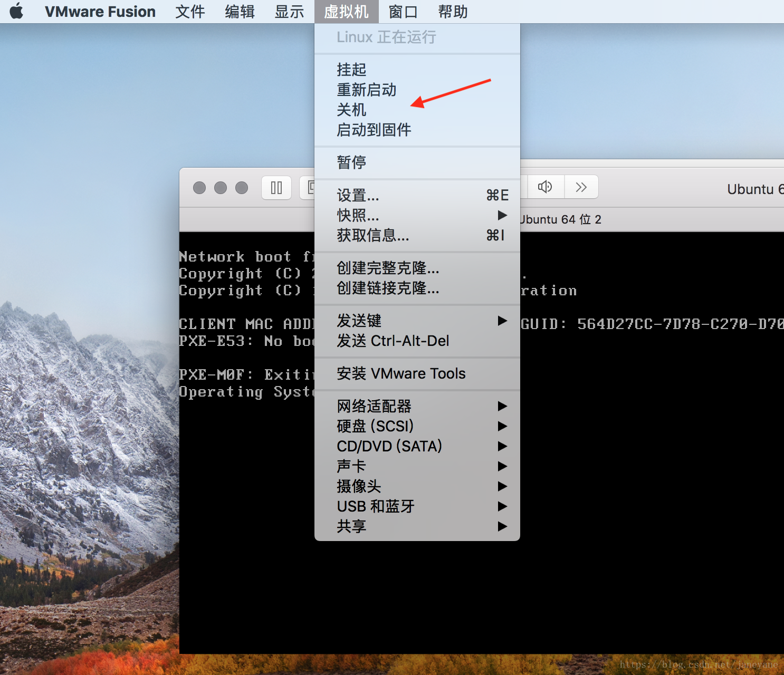784x675 pixels.
Task: Select 暂停 in the menu
Action: (417, 162)
